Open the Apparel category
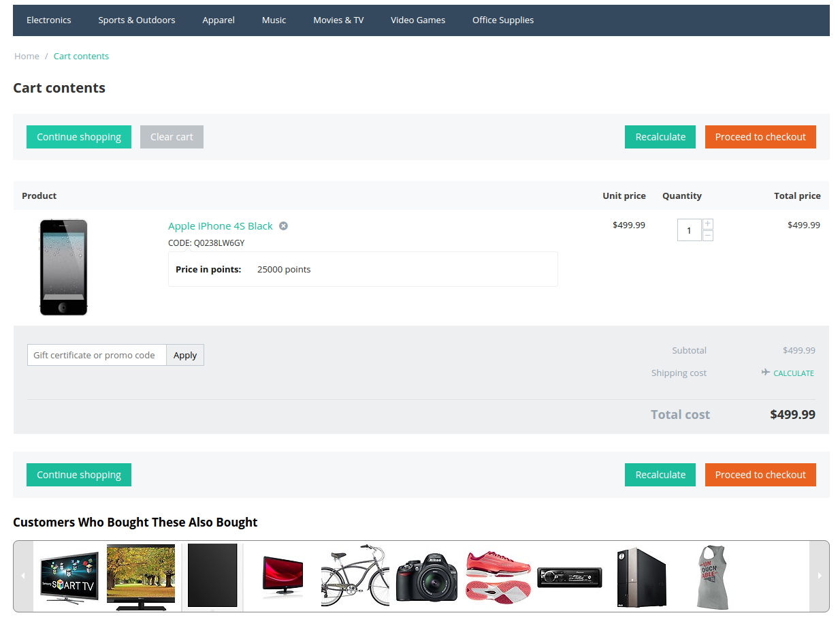 [219, 20]
